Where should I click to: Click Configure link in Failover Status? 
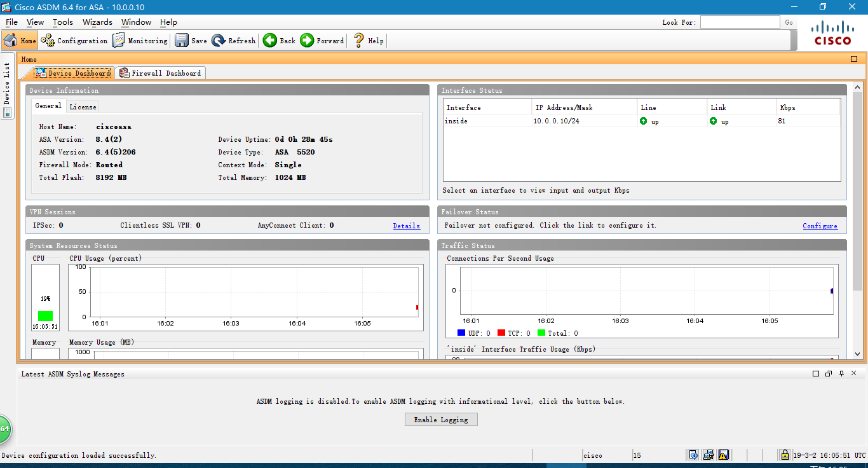820,226
